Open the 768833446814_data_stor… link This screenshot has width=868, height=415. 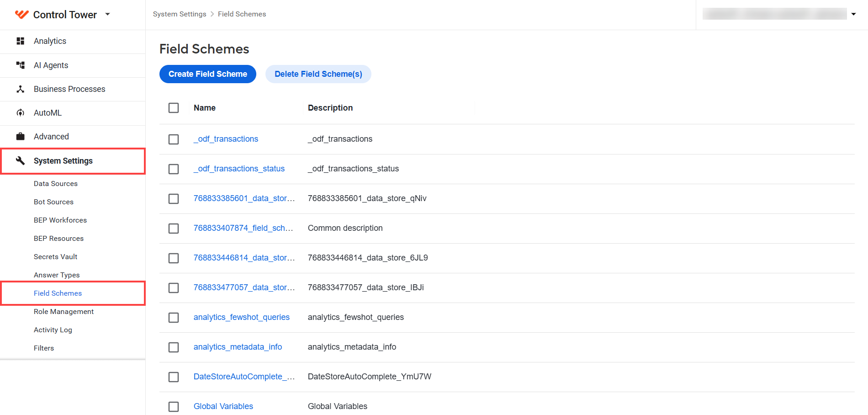click(x=244, y=258)
